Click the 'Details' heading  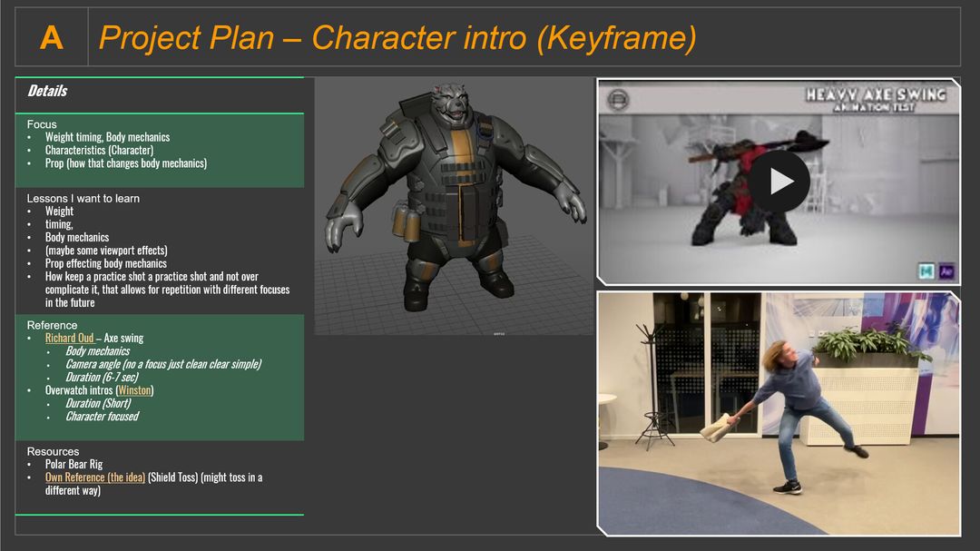[x=47, y=92]
